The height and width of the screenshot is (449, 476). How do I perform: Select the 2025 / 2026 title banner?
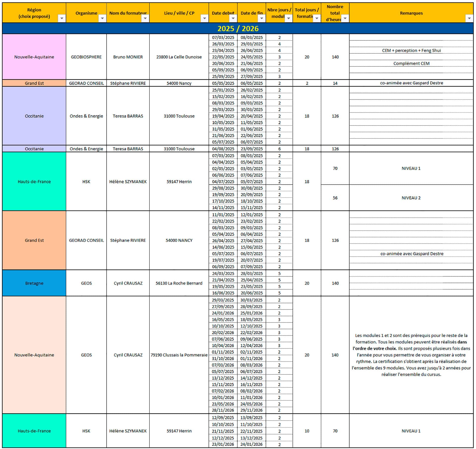[238, 29]
